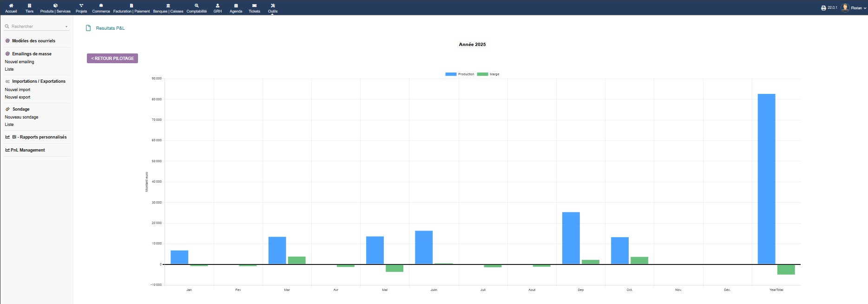
Task: Open the GRH menu
Action: click(217, 8)
